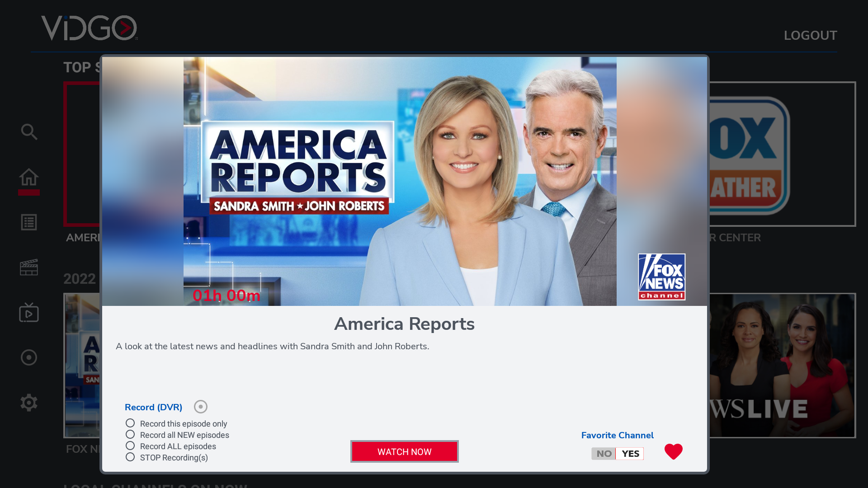Set Favorite Channel toggle to NO

(x=604, y=454)
